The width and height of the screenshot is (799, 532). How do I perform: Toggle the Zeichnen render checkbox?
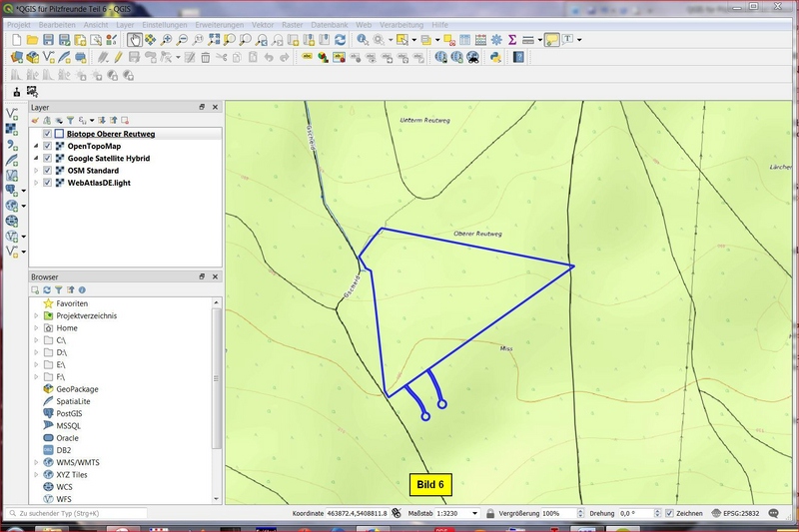pos(669,513)
